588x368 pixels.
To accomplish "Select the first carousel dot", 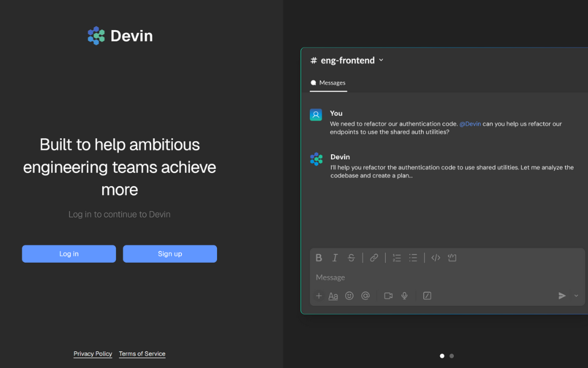I will [x=442, y=356].
